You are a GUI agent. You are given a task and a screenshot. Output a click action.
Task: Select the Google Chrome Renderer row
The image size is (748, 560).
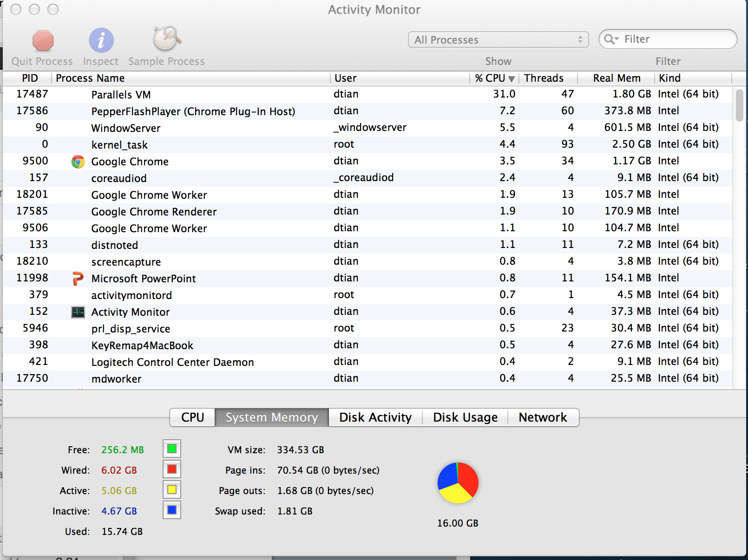pos(367,211)
